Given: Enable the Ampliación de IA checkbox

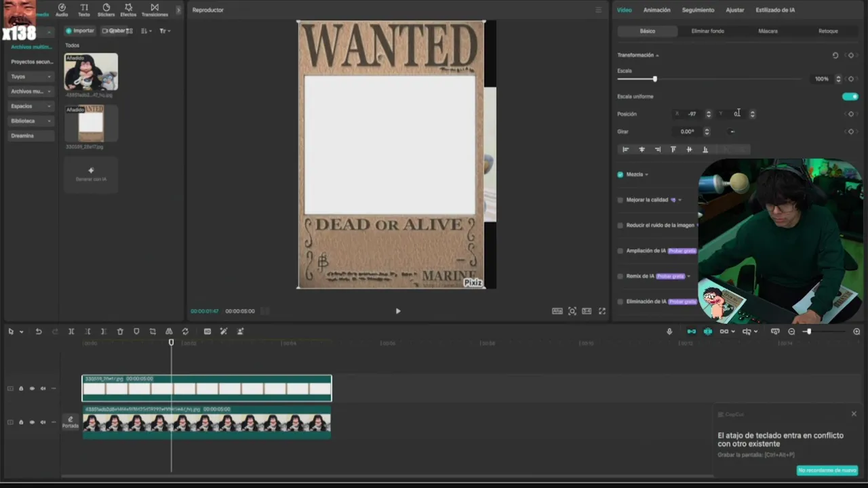Looking at the screenshot, I should tap(620, 251).
